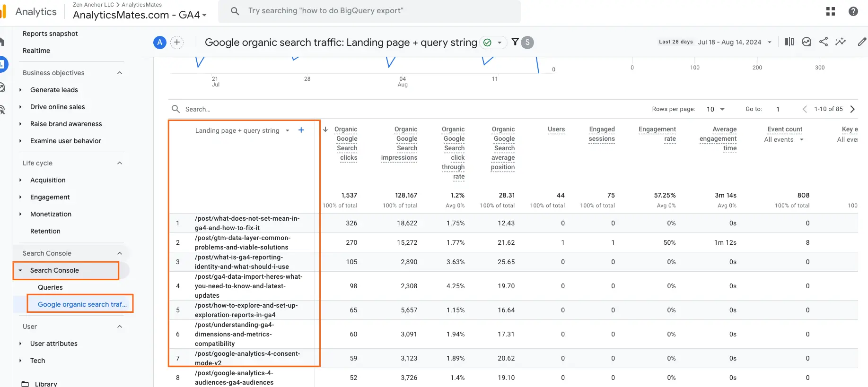The width and height of the screenshot is (868, 387).
Task: Open the Event count All events dropdown
Action: point(784,139)
